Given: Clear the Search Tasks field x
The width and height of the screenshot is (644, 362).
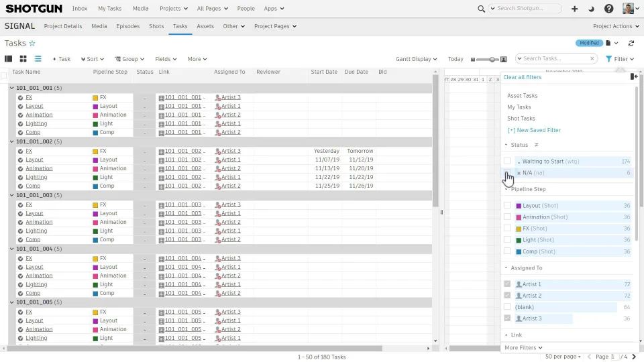Looking at the screenshot, I should tap(592, 59).
